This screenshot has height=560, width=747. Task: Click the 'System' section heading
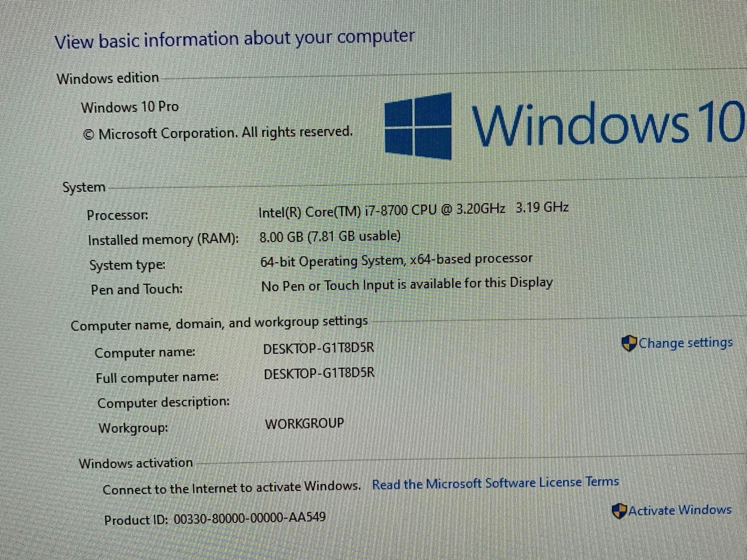click(x=84, y=187)
